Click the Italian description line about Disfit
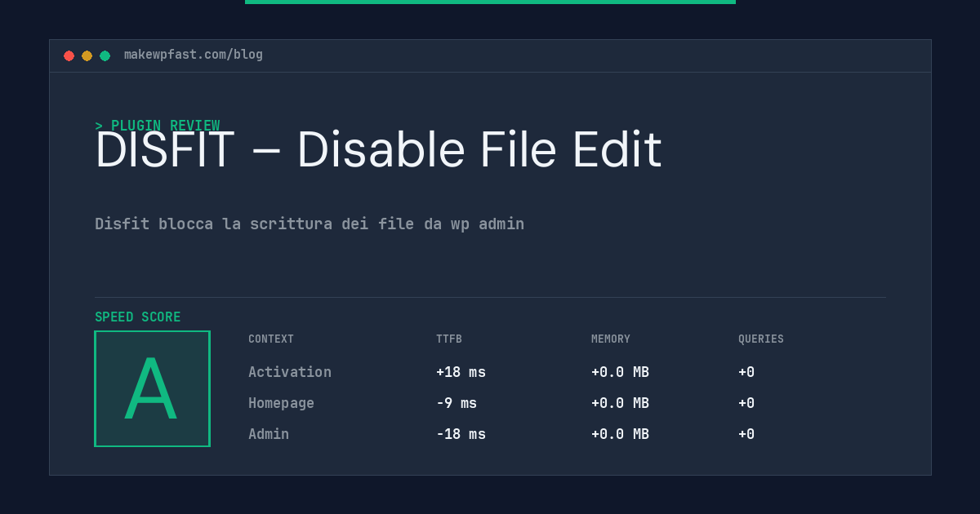 pyautogui.click(x=310, y=224)
